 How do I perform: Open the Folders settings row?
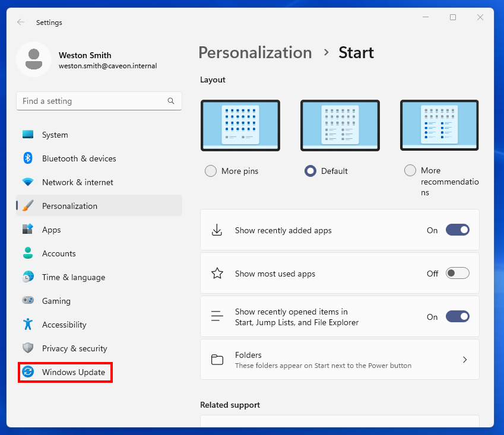coord(340,360)
